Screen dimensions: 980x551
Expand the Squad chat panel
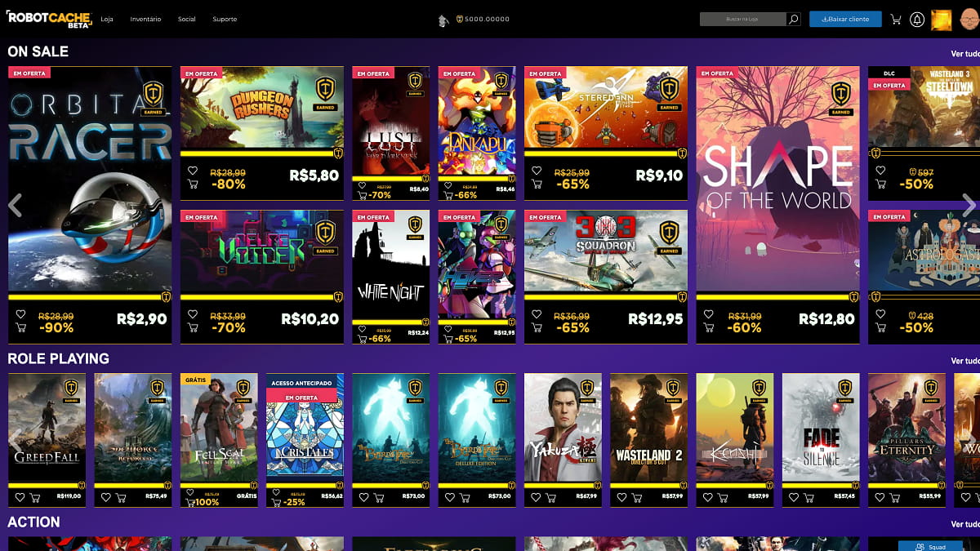(x=930, y=546)
